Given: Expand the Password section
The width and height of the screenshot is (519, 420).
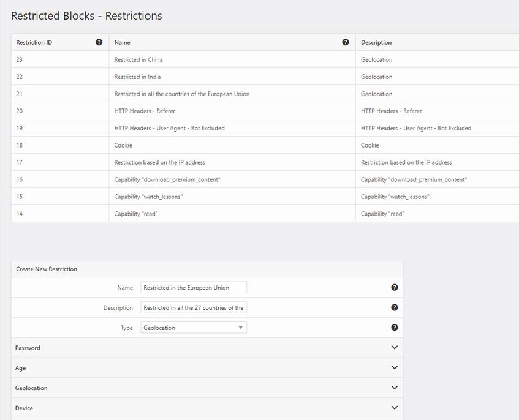Looking at the screenshot, I should click(207, 348).
